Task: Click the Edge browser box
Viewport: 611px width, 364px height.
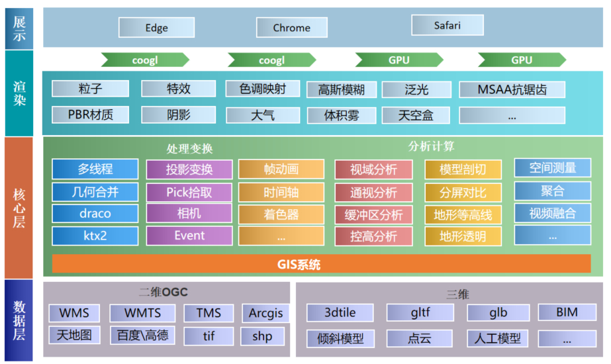Action: pos(156,28)
